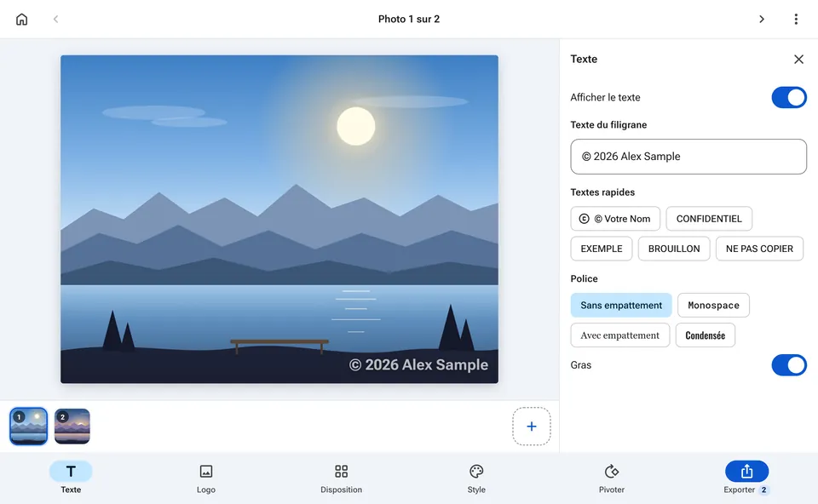Choose the Sans empattement font
This screenshot has height=504, width=818.
tap(621, 306)
